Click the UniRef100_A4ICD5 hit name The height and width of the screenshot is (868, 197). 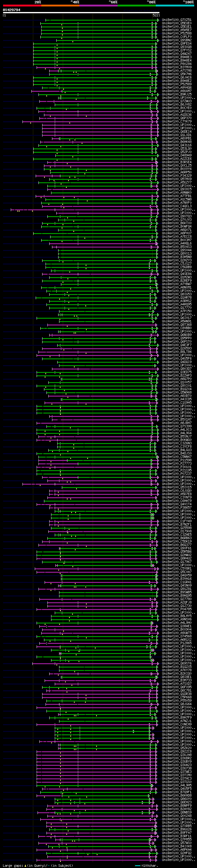(x=177, y=399)
